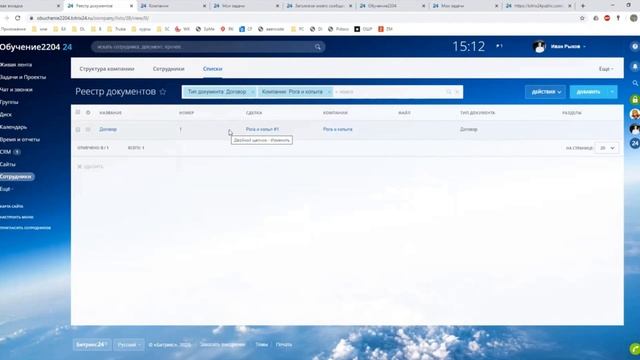Screen dimensions: 640x360
Task: Click green phone button at bottom right
Action: 635,349
